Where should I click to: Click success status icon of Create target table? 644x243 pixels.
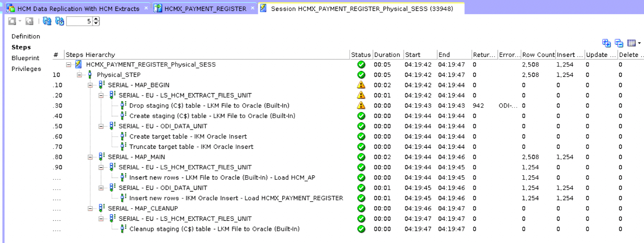(361, 136)
